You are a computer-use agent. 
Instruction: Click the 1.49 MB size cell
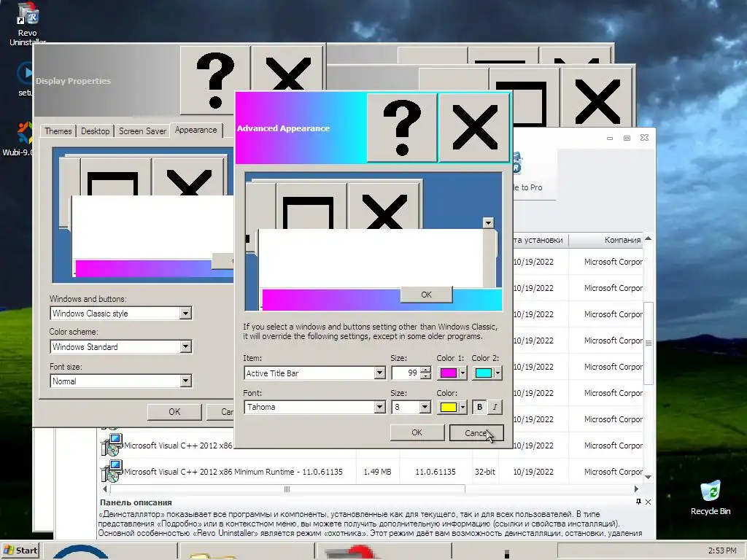377,472
